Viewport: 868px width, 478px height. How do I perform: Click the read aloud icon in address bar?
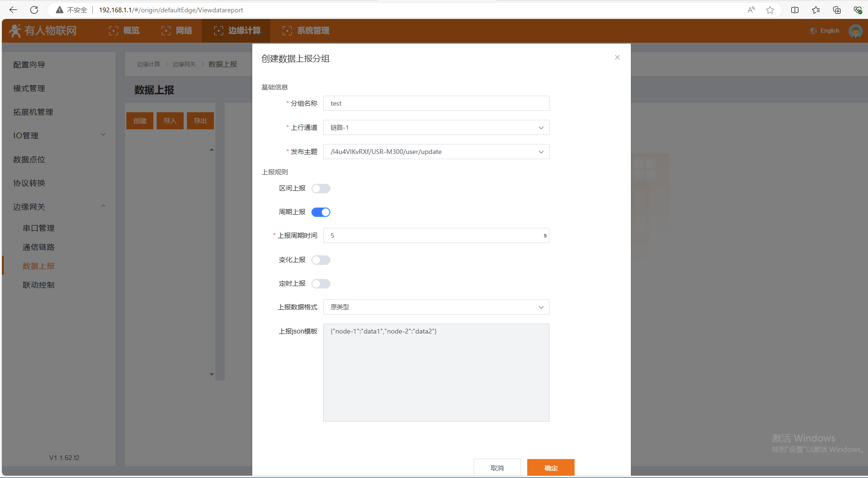751,10
